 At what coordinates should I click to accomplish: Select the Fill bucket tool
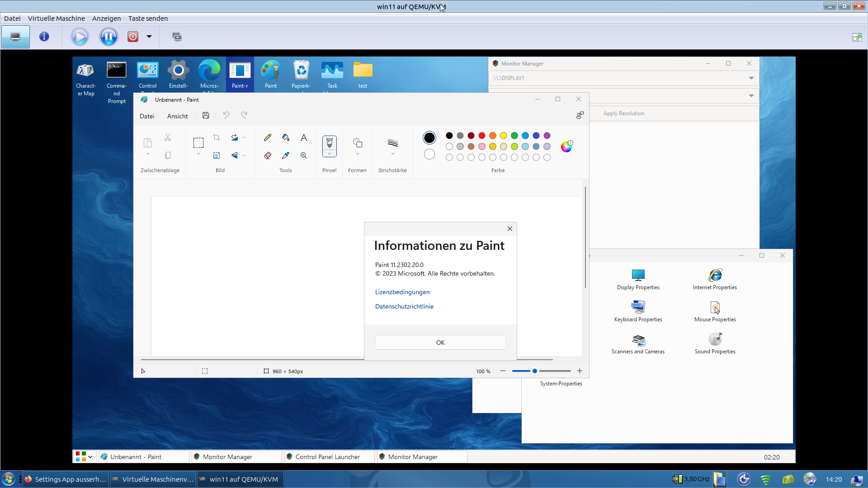point(286,137)
